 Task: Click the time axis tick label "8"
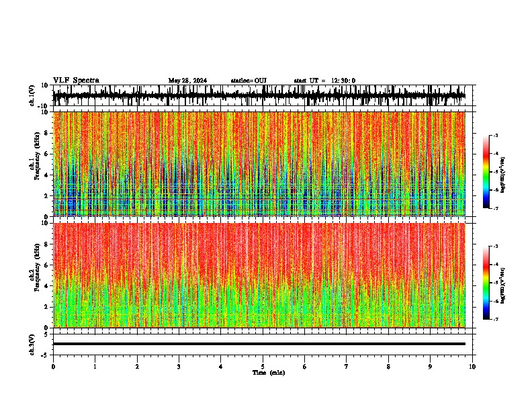(x=388, y=367)
